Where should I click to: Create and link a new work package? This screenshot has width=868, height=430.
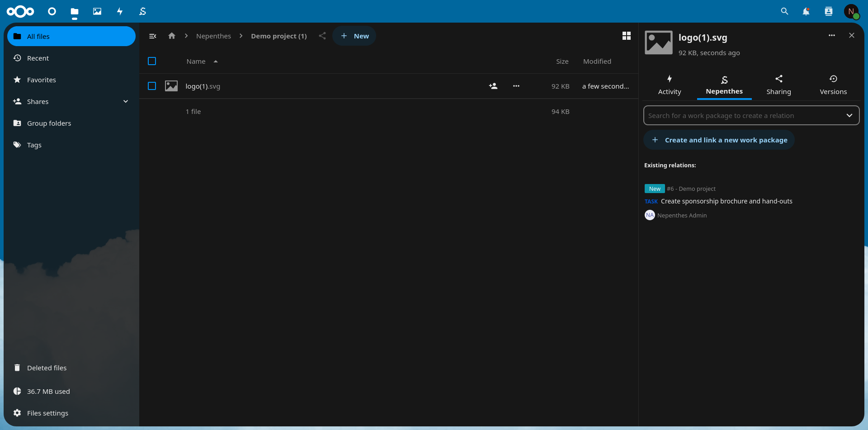click(x=719, y=140)
